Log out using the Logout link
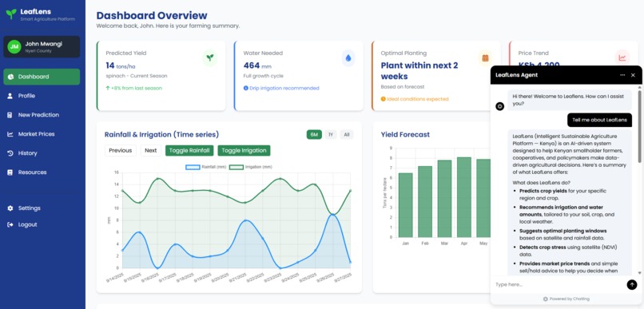Viewport: 644px width, 309px height. (42, 224)
